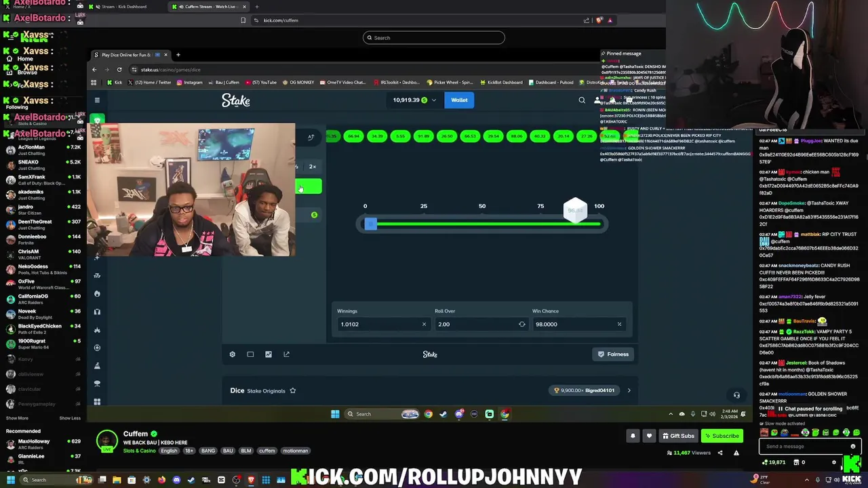Click the Windows Start button in the stream
Image resolution: width=868 pixels, height=488 pixels.
pyautogui.click(x=334, y=414)
